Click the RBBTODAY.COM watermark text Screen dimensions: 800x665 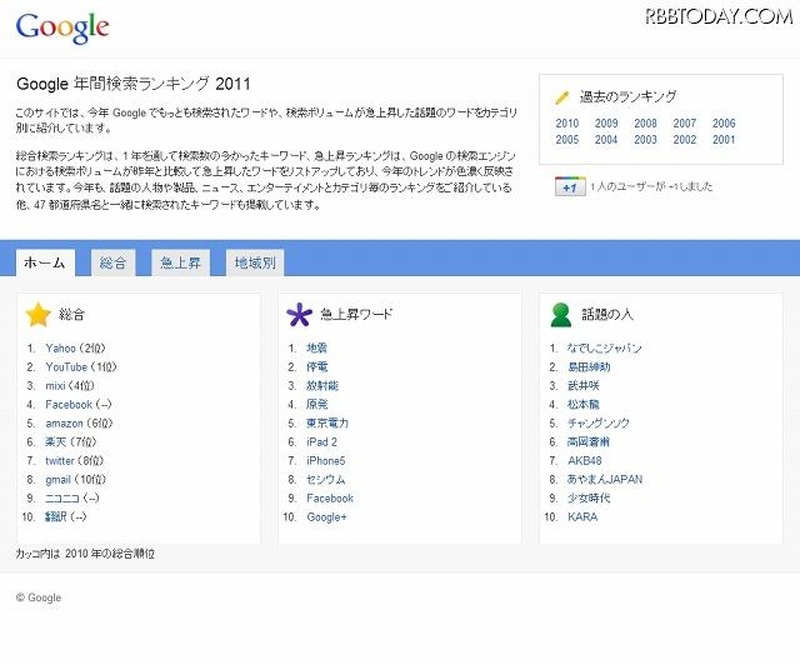[717, 15]
